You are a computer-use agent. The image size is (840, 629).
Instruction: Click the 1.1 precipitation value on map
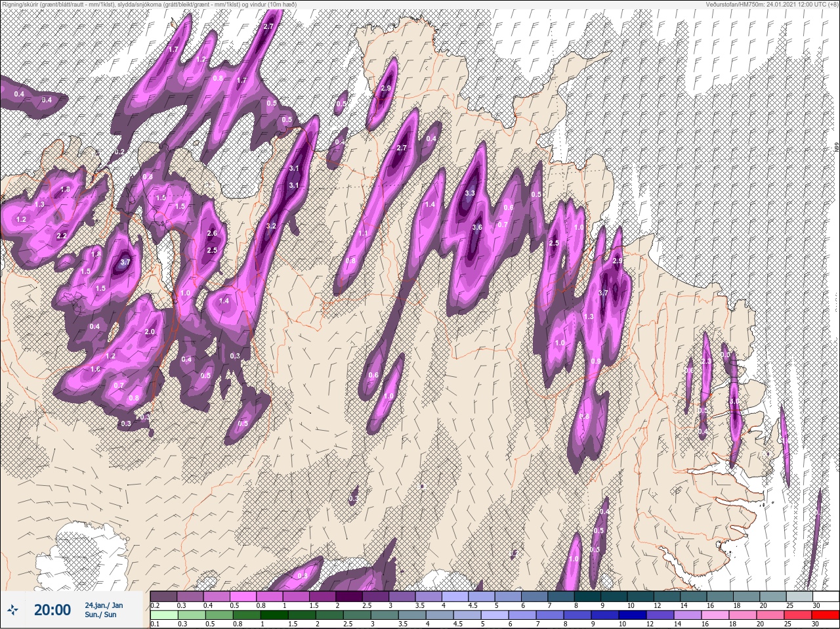click(x=363, y=233)
